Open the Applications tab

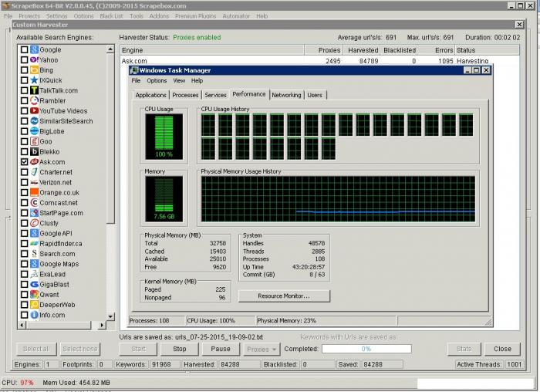coord(151,95)
